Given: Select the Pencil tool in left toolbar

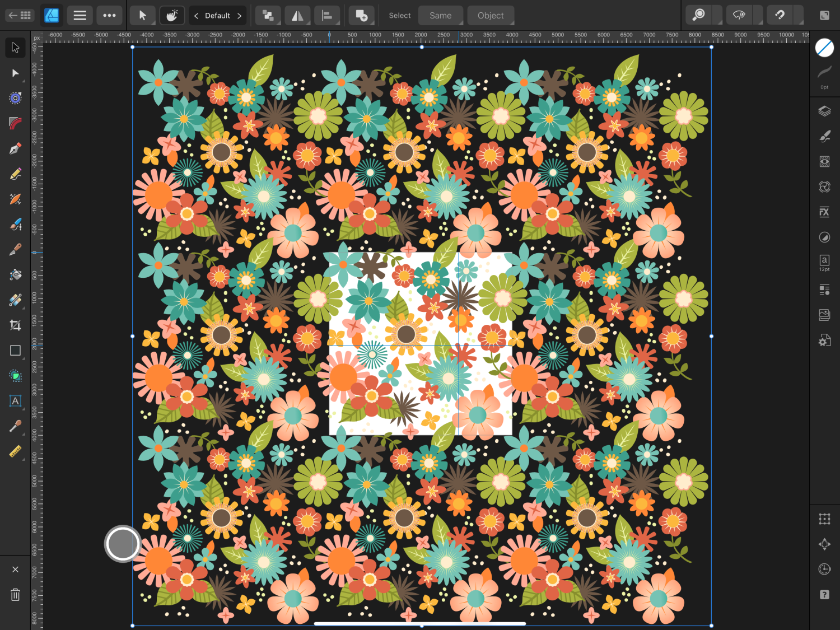Looking at the screenshot, I should (x=15, y=174).
